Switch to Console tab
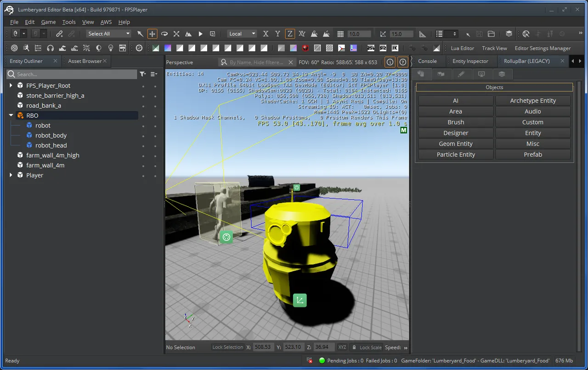 [427, 61]
